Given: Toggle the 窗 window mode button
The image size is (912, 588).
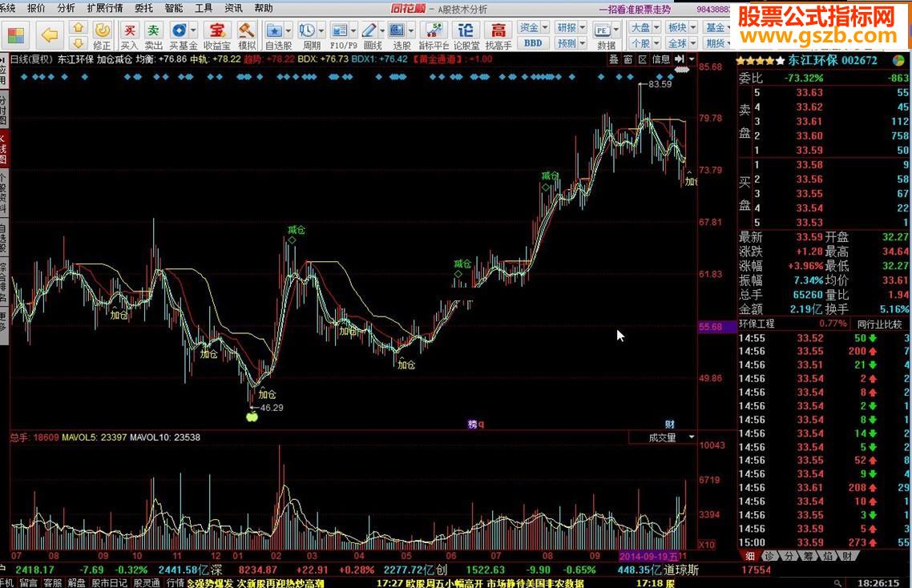Looking at the screenshot, I should (x=628, y=59).
